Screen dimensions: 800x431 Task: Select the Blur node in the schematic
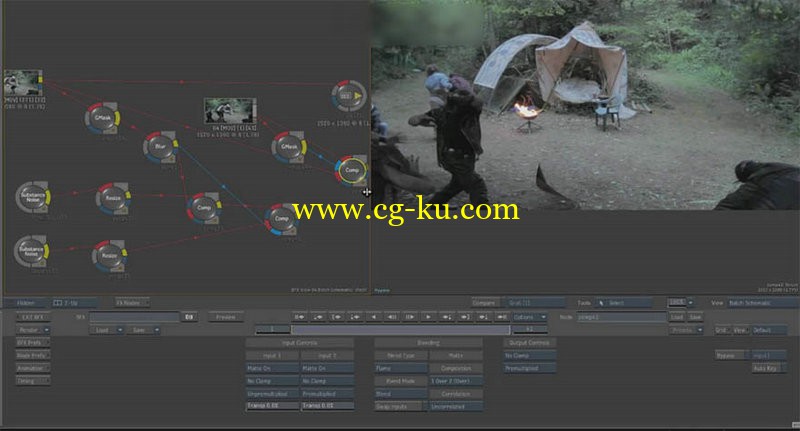pos(160,147)
